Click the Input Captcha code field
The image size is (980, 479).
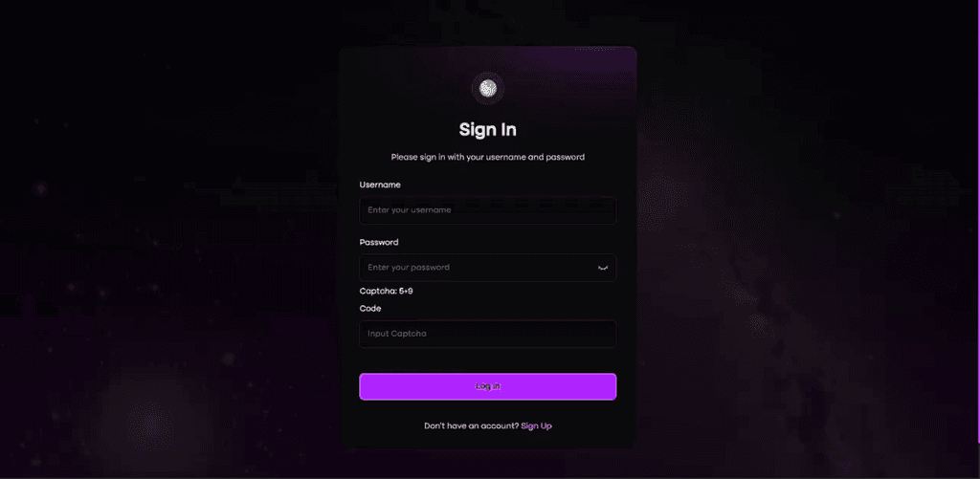click(x=487, y=334)
